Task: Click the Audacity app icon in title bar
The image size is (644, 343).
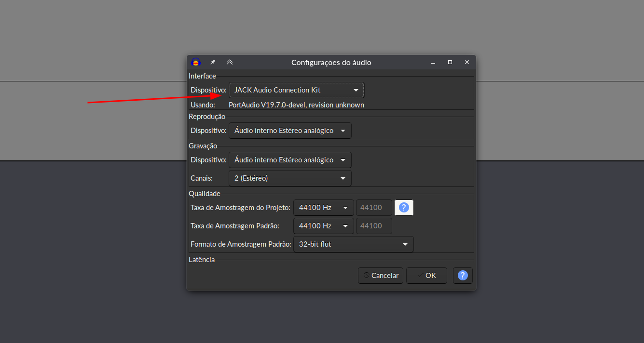Action: click(x=195, y=62)
